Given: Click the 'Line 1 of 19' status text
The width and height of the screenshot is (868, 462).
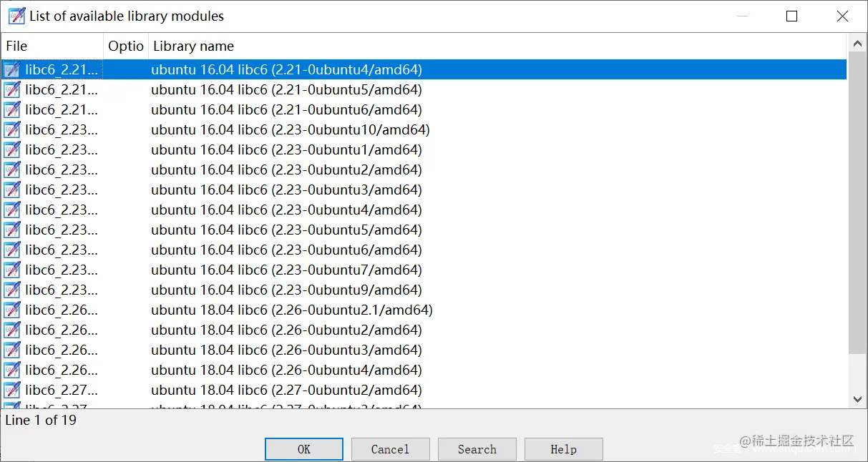Looking at the screenshot, I should point(41,421).
